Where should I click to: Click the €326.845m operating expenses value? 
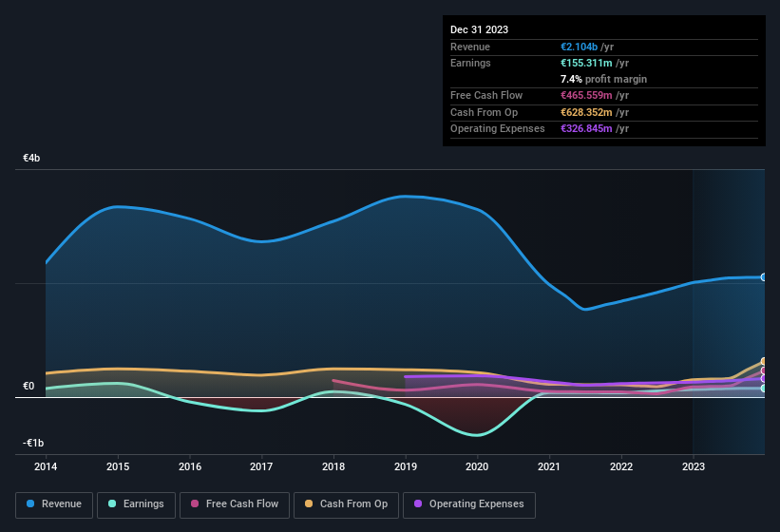(586, 128)
